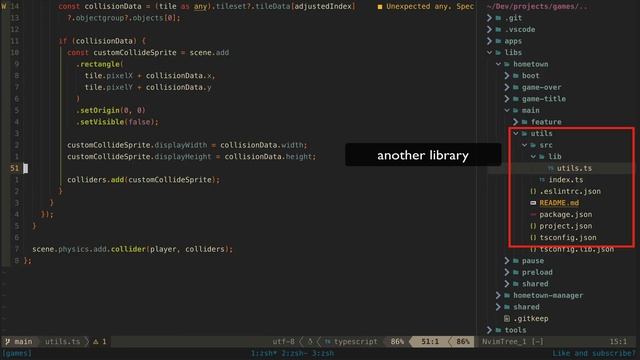Viewport: 640px width, 360px height.
Task: Expand the apps folder chevron
Action: [x=489, y=41]
